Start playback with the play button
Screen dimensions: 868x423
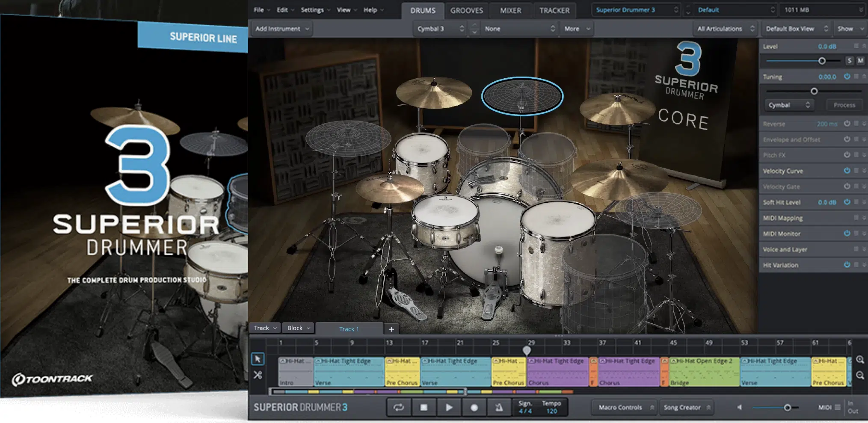click(449, 407)
